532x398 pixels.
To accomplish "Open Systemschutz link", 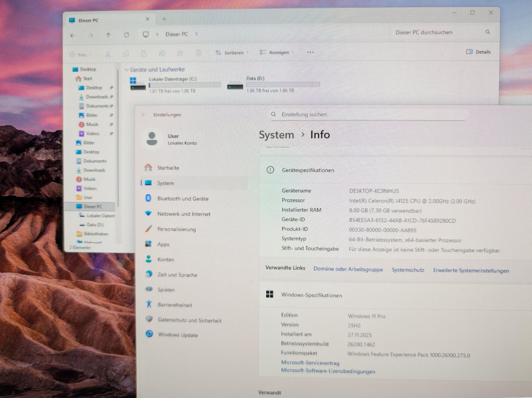I will click(408, 270).
